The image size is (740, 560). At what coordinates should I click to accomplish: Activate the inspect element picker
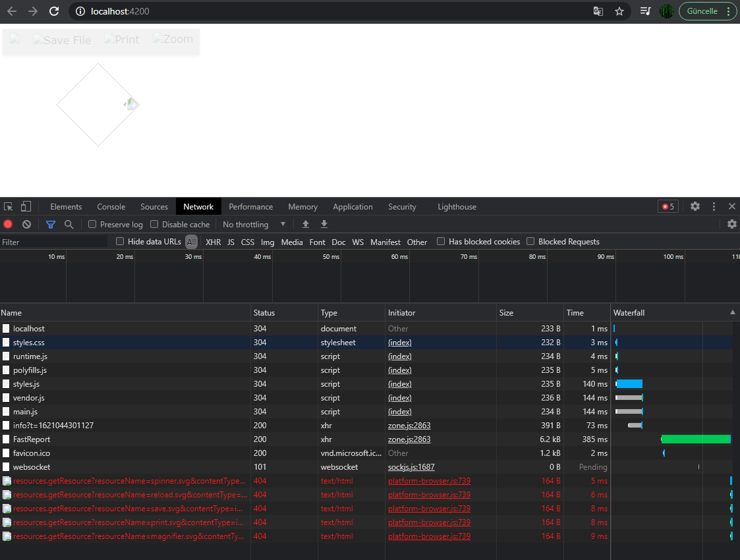[x=9, y=207]
